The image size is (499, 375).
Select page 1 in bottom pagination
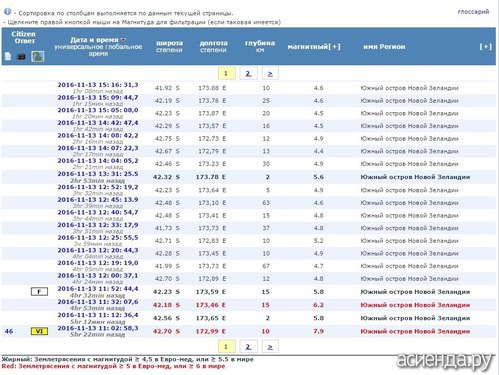pyautogui.click(x=226, y=347)
